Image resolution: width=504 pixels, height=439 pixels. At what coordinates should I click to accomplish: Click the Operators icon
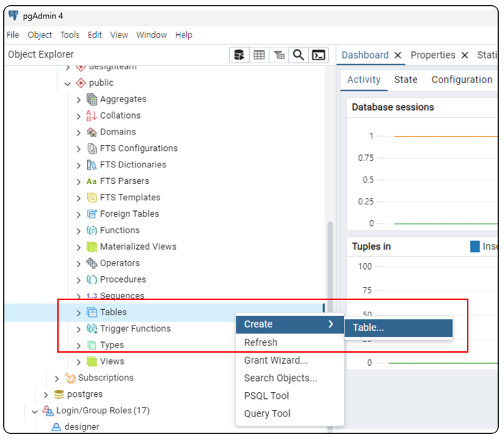pyautogui.click(x=92, y=264)
